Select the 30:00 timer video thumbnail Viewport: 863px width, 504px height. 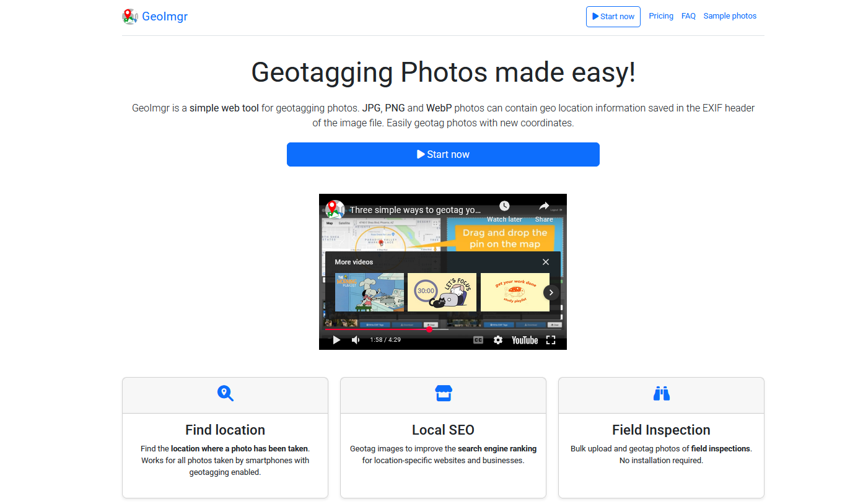(x=442, y=292)
